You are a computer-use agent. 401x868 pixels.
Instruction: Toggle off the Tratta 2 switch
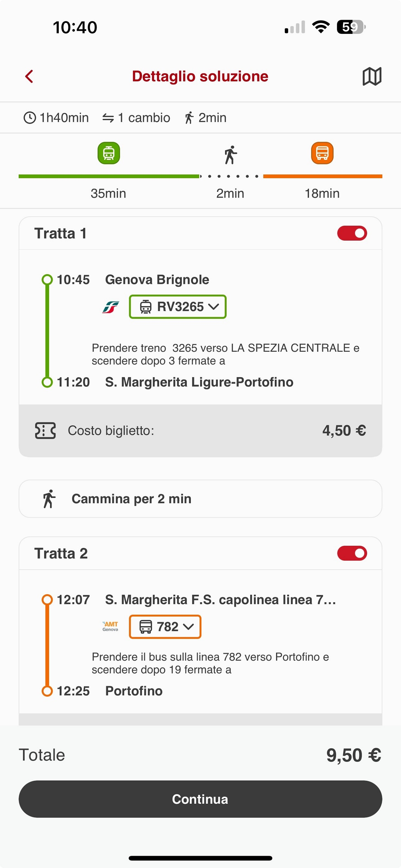352,553
